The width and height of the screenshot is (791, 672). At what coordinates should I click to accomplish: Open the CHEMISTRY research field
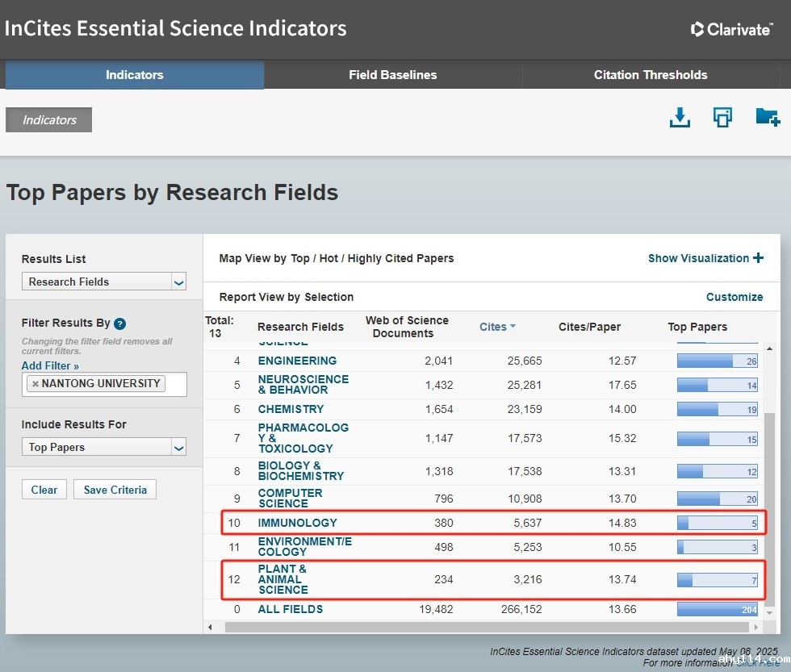coord(291,409)
